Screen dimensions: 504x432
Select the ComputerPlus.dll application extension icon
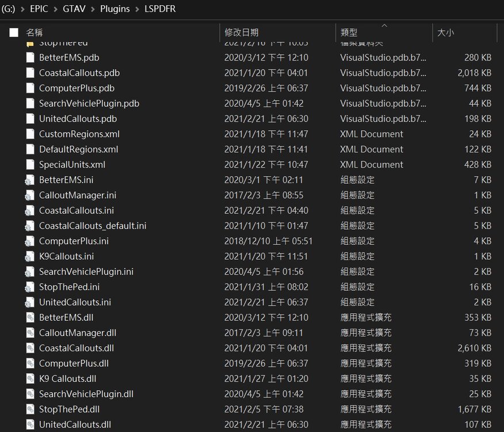click(30, 363)
